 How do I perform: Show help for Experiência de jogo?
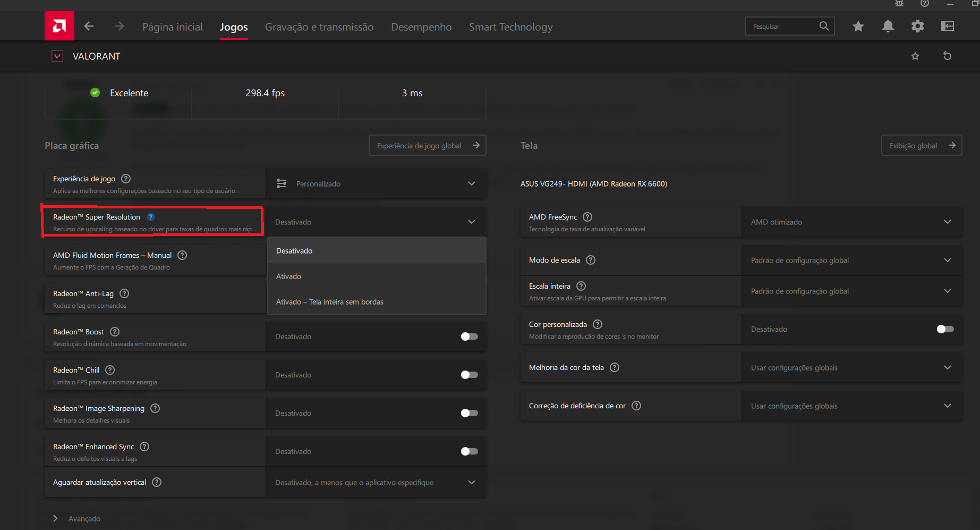(x=126, y=179)
